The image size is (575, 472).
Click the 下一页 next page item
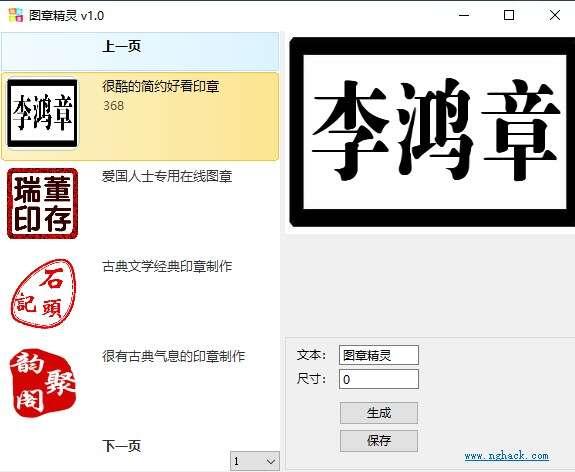click(121, 446)
